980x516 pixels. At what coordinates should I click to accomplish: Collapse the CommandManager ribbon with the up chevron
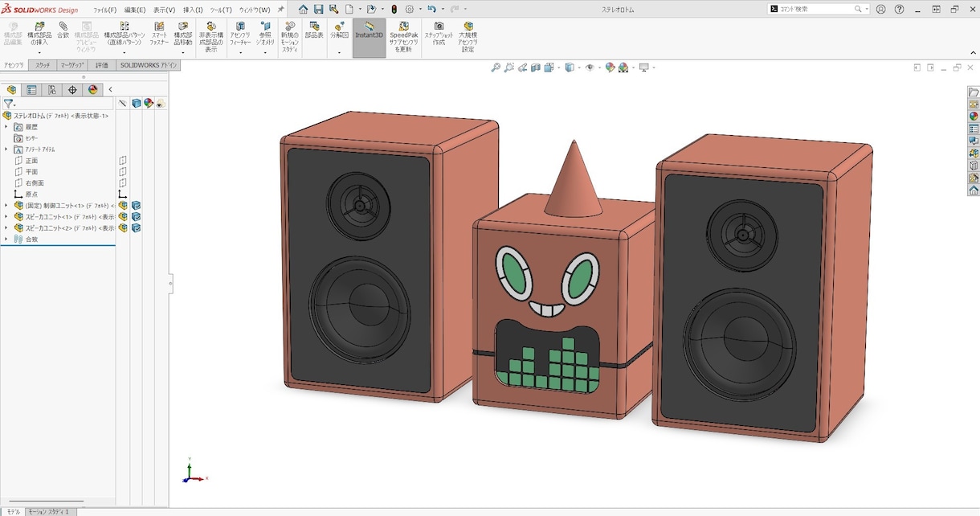pos(973,52)
